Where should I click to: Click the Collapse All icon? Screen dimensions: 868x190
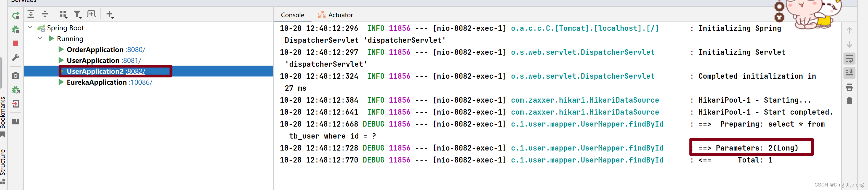tap(45, 14)
